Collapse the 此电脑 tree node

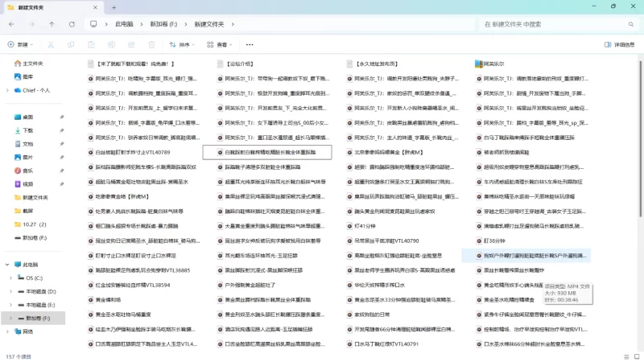click(7, 265)
